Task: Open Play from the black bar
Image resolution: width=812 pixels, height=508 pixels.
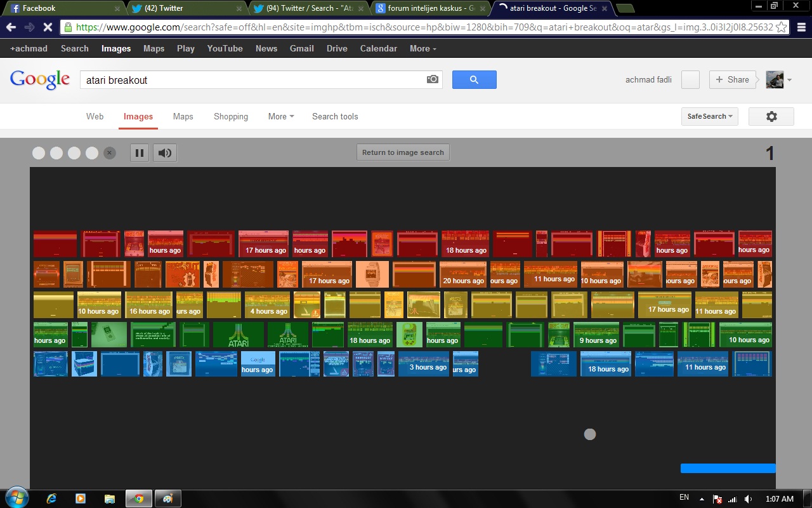Action: coord(186,48)
